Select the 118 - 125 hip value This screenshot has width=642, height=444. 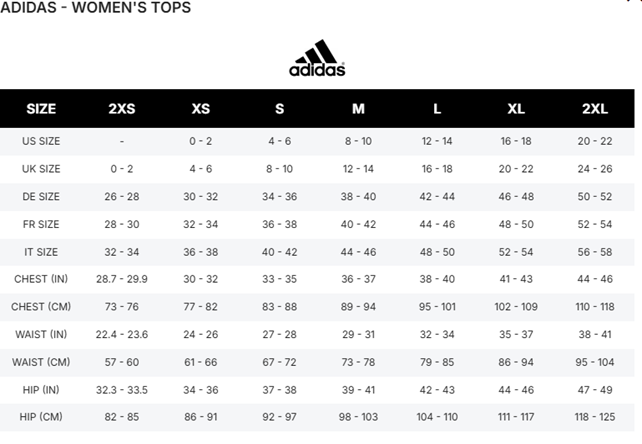[x=595, y=416]
